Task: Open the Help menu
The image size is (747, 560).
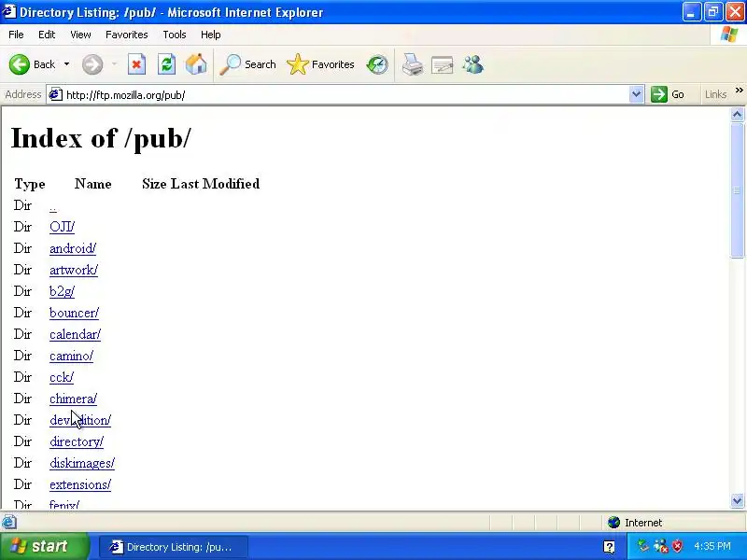Action: coord(211,35)
